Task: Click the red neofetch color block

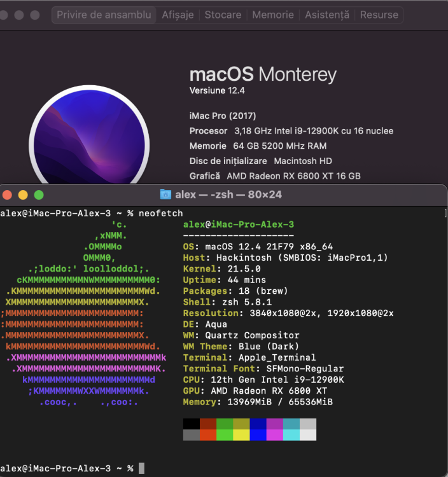Action: pyautogui.click(x=208, y=424)
